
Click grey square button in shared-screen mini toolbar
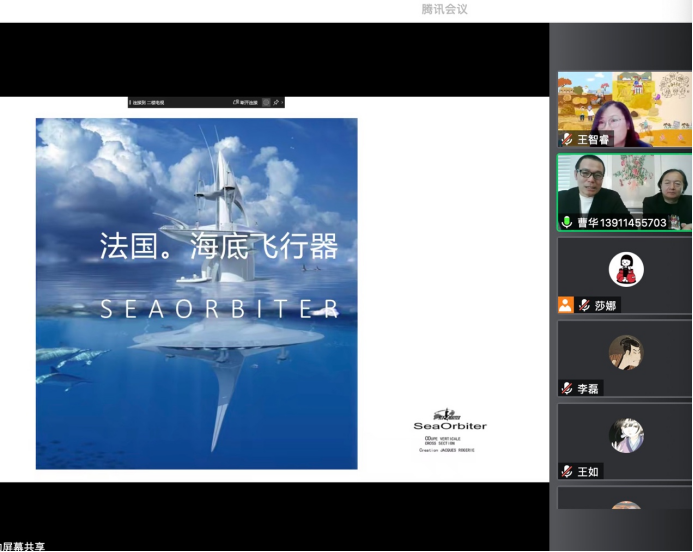coord(266,103)
